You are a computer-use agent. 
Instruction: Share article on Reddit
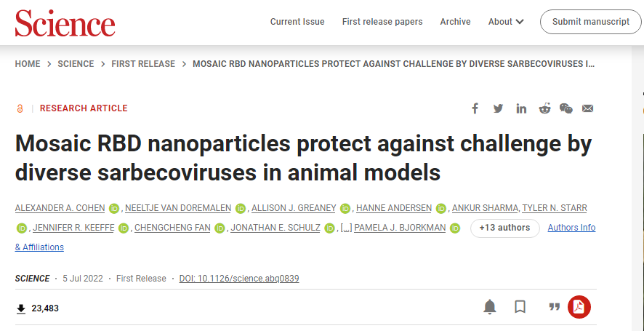(544, 108)
